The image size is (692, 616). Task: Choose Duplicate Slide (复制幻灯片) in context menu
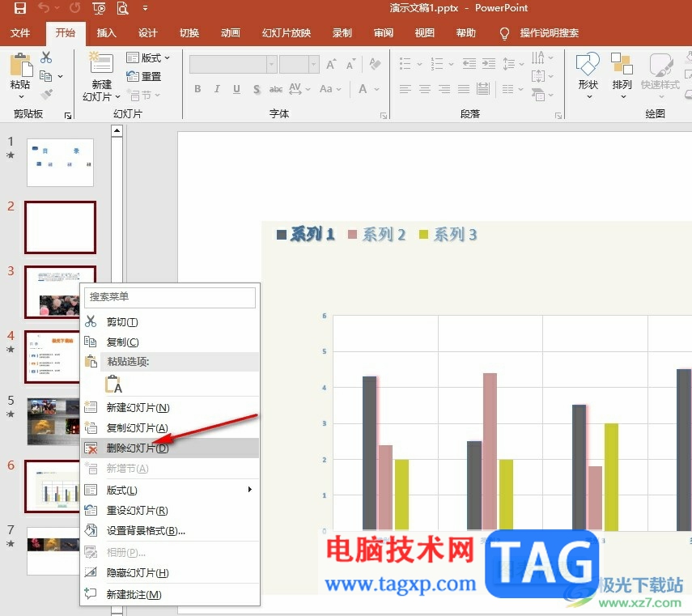tap(170, 427)
